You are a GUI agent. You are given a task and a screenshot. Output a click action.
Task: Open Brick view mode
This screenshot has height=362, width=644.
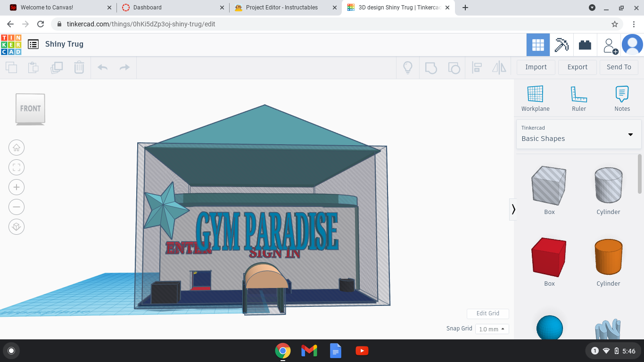tap(585, 44)
